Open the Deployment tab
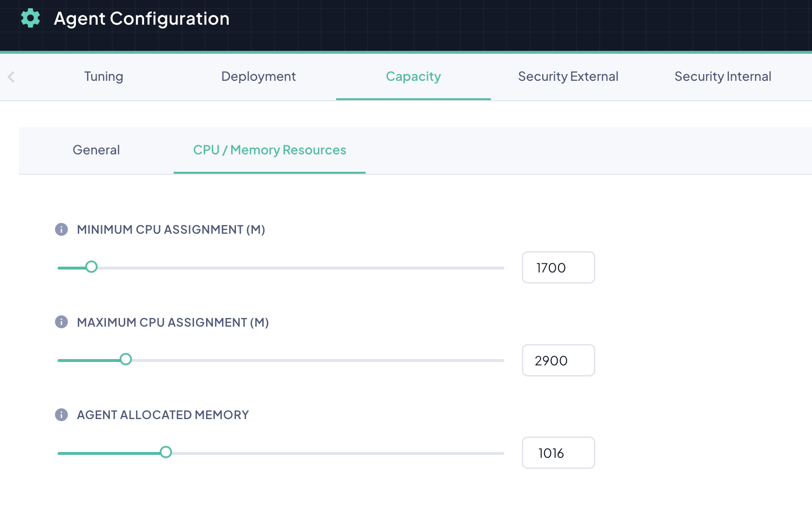 click(259, 76)
